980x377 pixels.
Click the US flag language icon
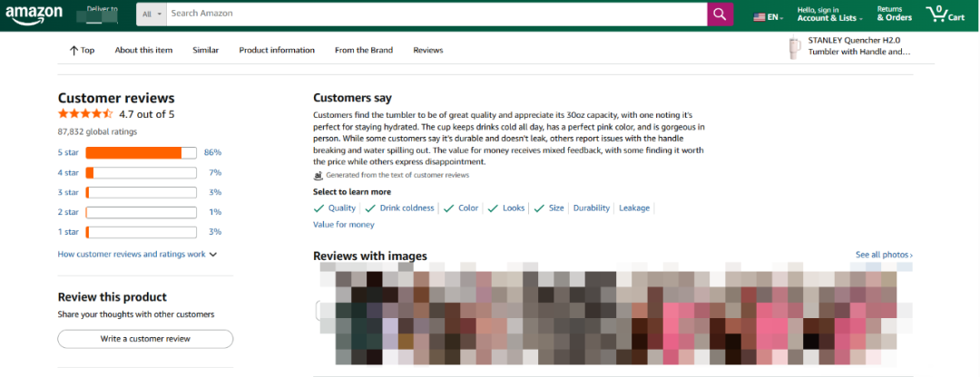(759, 16)
